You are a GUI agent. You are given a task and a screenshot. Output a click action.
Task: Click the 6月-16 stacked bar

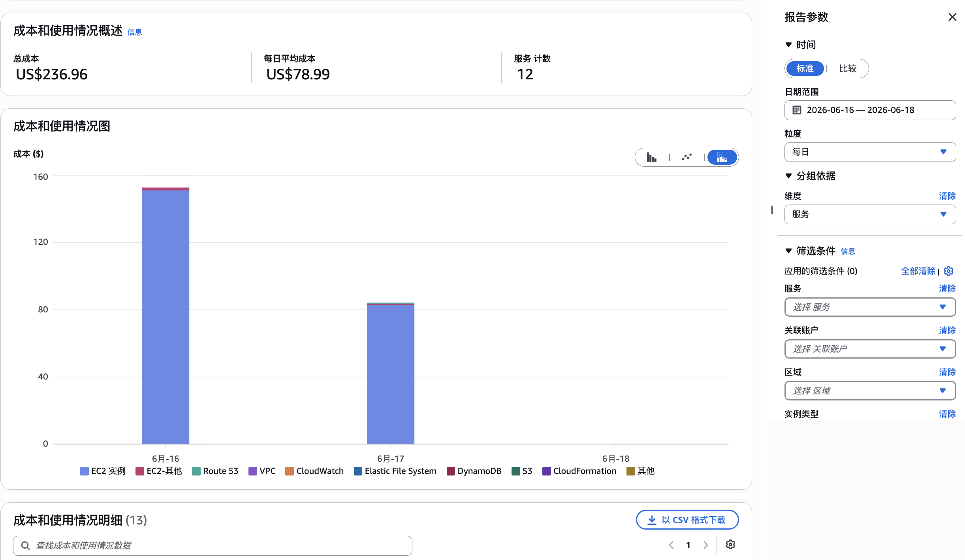pos(166,316)
